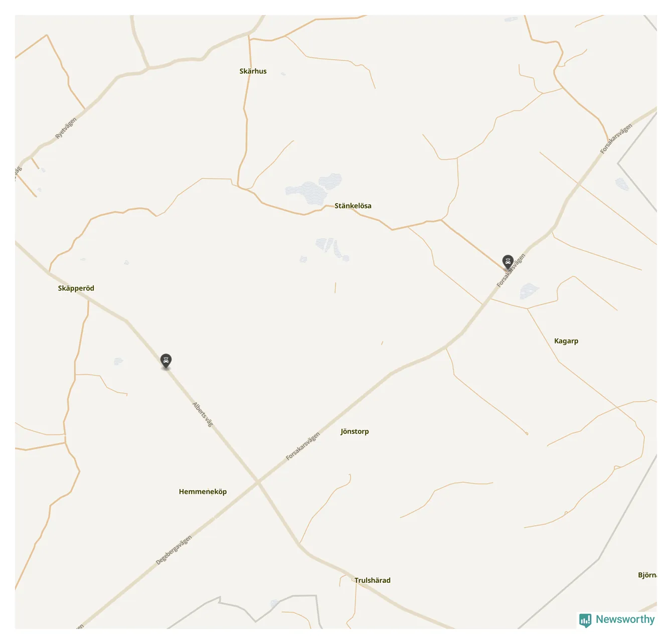Select the Jönstorp place label
672x644 pixels.
pyautogui.click(x=355, y=431)
